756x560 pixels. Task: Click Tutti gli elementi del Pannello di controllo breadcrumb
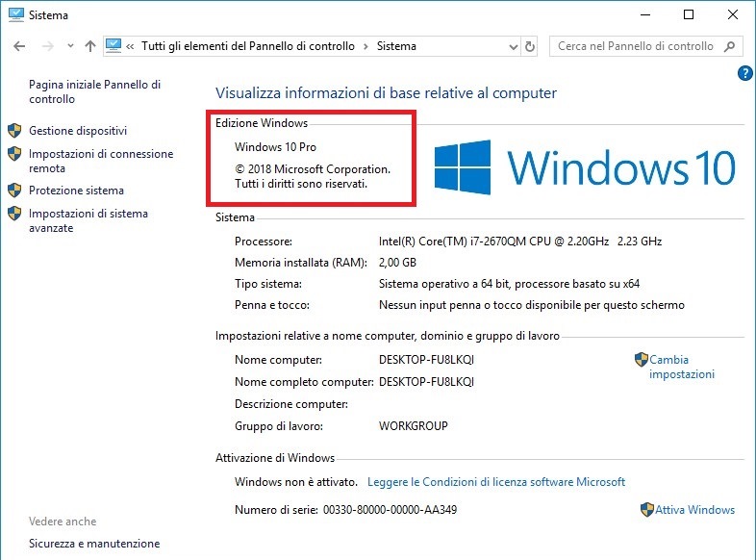(x=248, y=46)
